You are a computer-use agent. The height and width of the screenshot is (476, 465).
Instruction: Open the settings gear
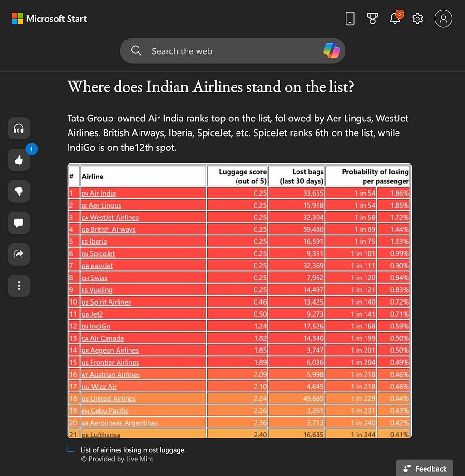point(417,19)
